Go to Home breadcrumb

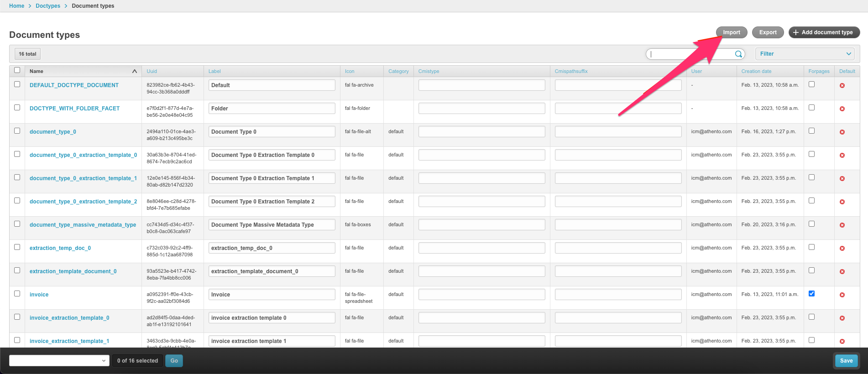coord(16,6)
